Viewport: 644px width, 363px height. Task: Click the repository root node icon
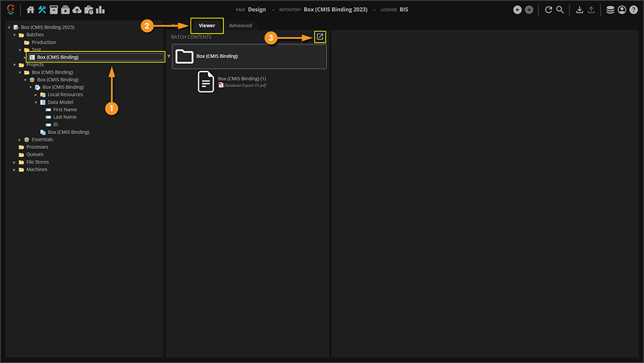click(16, 27)
